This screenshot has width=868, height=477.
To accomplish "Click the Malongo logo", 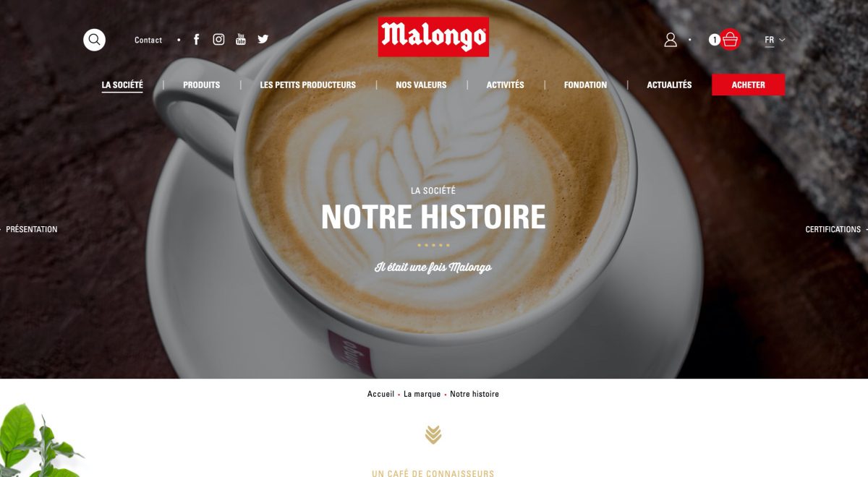I will point(433,37).
